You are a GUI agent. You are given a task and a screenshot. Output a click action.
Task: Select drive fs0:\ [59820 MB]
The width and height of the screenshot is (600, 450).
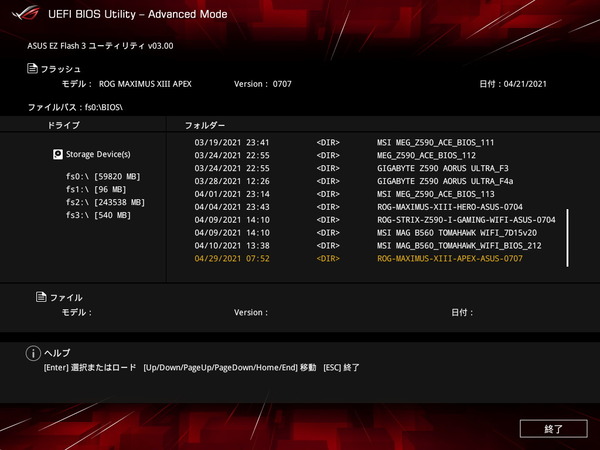[x=103, y=176]
